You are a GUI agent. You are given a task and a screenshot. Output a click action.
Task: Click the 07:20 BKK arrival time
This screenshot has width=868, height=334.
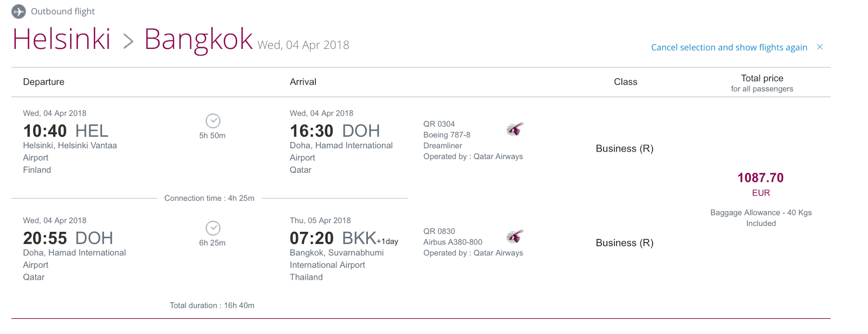point(344,238)
